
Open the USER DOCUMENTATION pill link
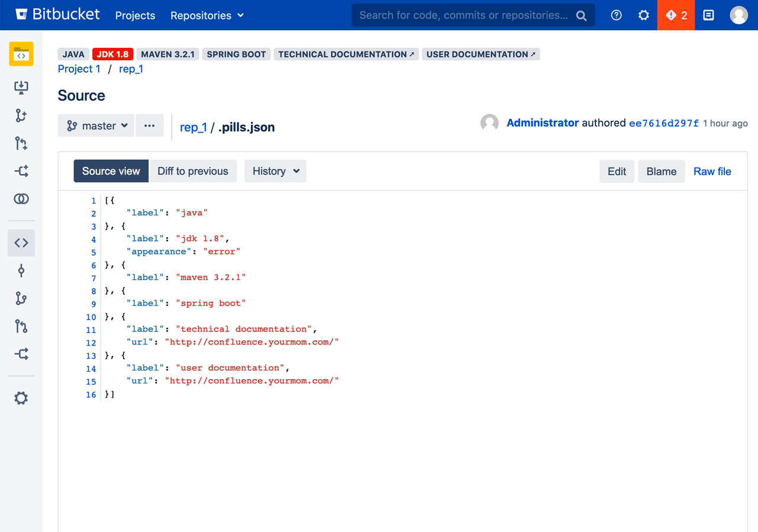point(481,54)
